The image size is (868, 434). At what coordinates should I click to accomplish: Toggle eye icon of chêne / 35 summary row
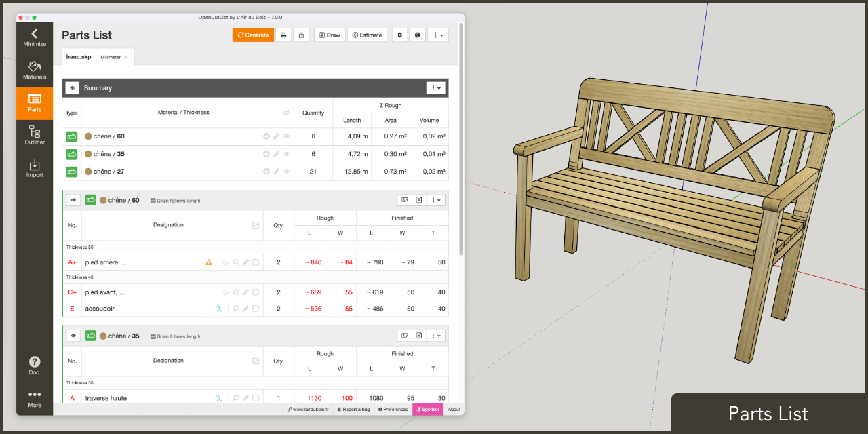coord(286,154)
